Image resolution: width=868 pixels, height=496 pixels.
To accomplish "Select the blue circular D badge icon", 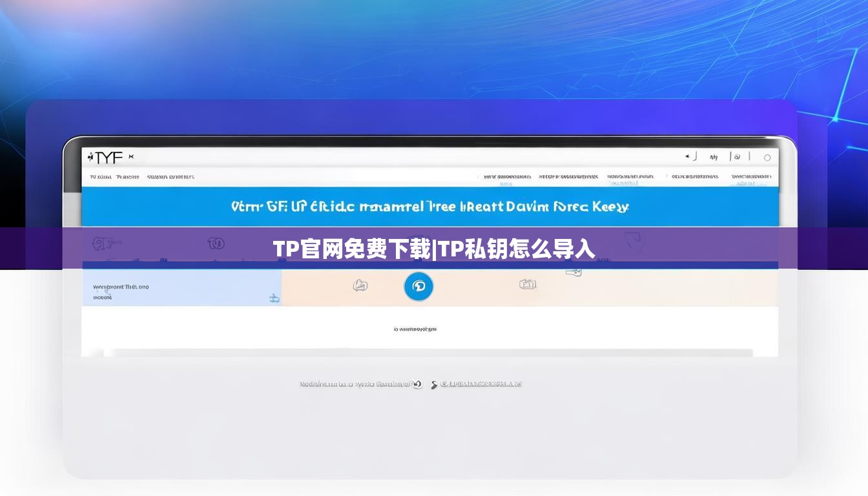I will pos(420,286).
